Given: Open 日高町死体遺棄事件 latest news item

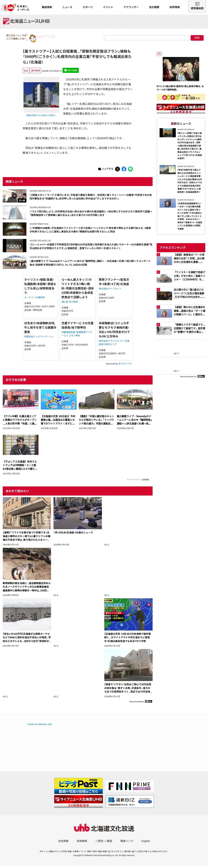Looking at the screenshot, I should click(181, 214).
